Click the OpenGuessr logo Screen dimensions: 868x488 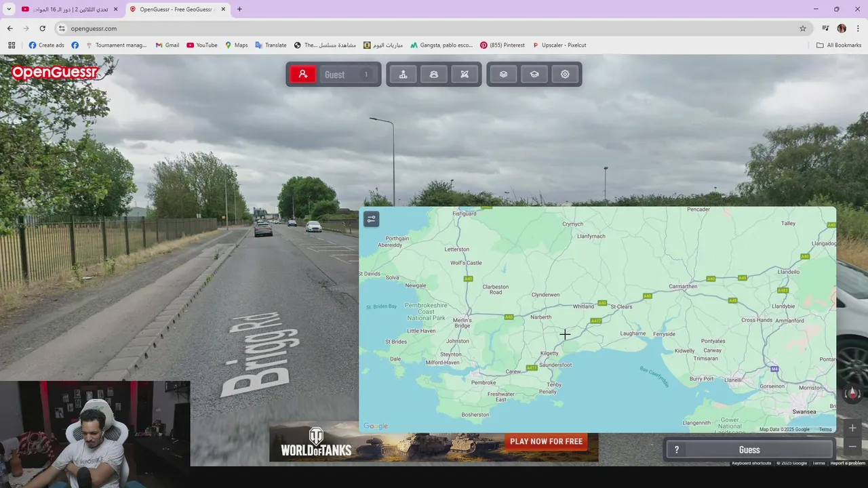pyautogui.click(x=55, y=72)
